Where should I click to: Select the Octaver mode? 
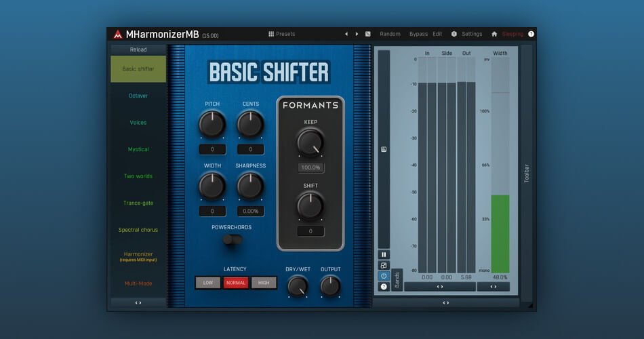(x=138, y=96)
